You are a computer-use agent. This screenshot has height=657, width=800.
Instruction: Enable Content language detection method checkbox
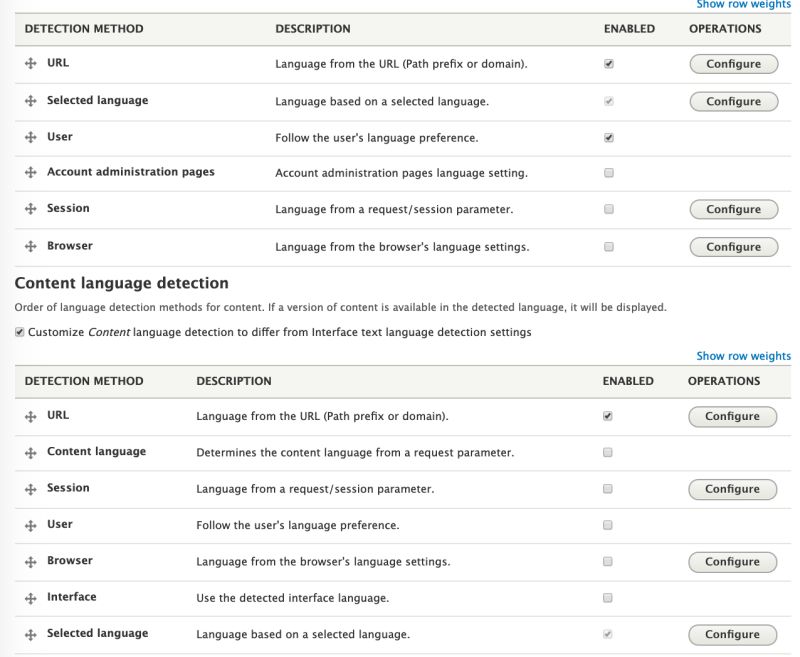pos(607,453)
